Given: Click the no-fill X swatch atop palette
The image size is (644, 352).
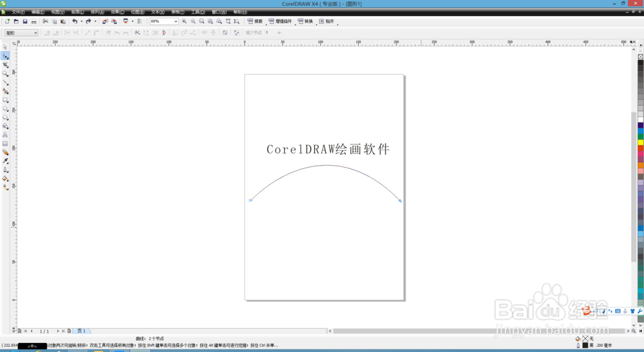Looking at the screenshot, I should [640, 57].
